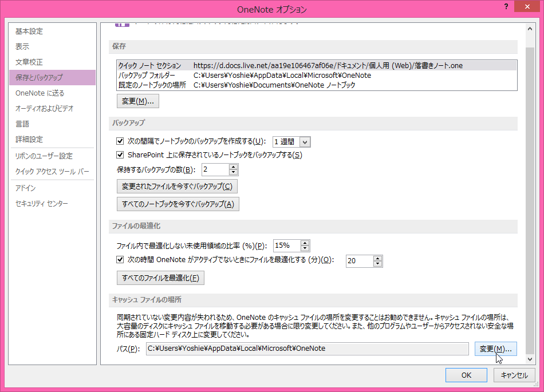The width and height of the screenshot is (544, 392).
Task: Select the クイック ノート セクション row
Action: (317, 65)
